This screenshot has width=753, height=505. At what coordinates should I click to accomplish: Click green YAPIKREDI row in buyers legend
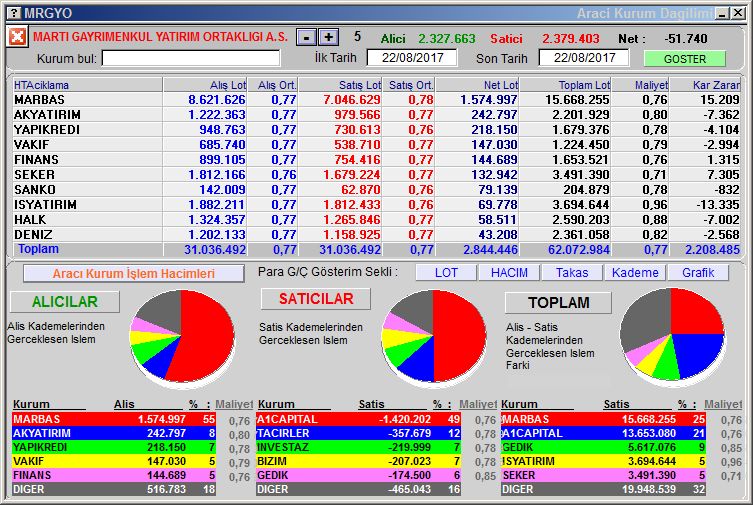114,447
